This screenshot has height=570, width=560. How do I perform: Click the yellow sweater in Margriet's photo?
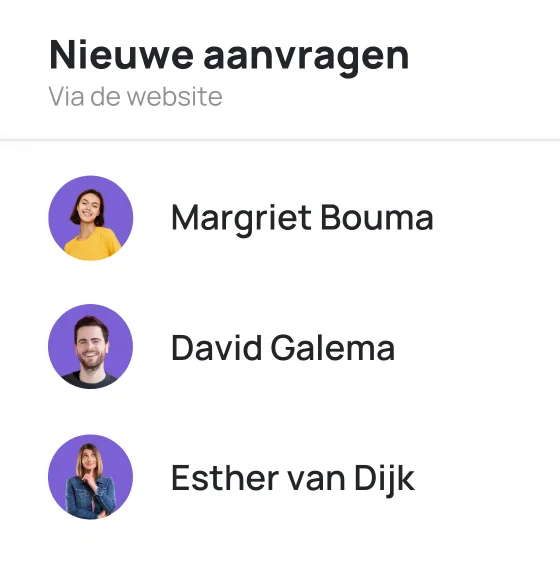click(x=93, y=244)
